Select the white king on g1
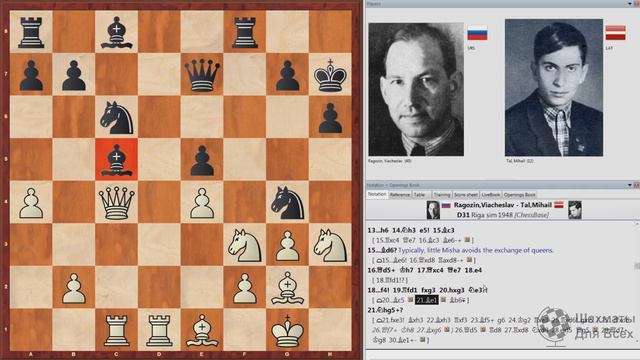The height and width of the screenshot is (360, 640). (288, 330)
